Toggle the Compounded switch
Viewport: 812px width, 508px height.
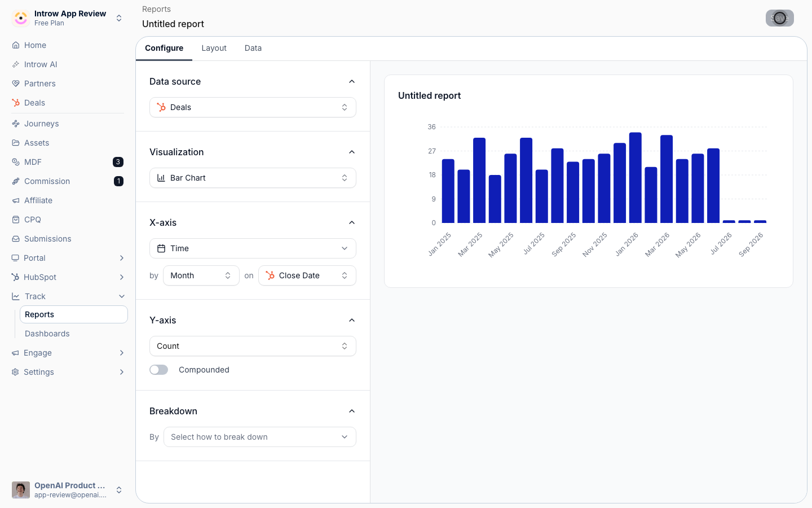tap(159, 370)
